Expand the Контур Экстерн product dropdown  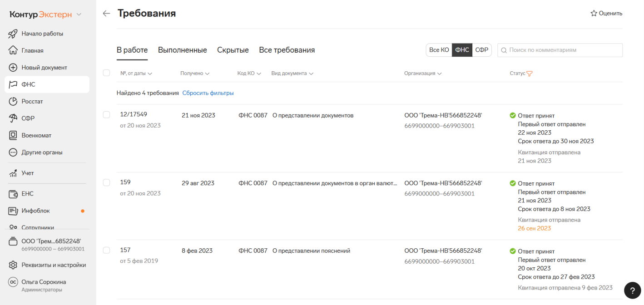pos(79,15)
